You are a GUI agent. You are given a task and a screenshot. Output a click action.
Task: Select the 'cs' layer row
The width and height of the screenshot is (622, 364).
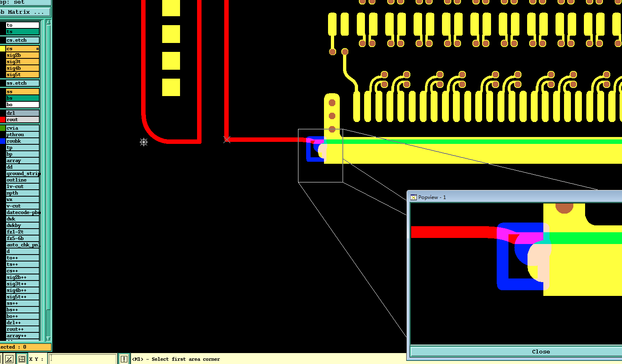tap(23, 49)
